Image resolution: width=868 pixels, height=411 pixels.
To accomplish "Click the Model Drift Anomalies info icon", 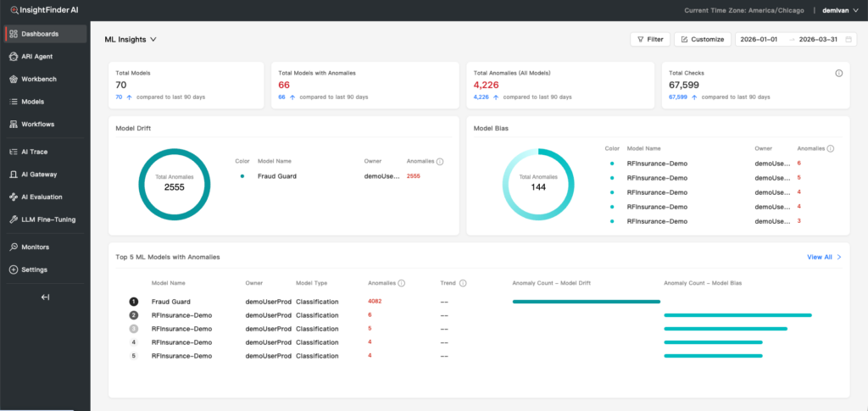I will tap(440, 162).
